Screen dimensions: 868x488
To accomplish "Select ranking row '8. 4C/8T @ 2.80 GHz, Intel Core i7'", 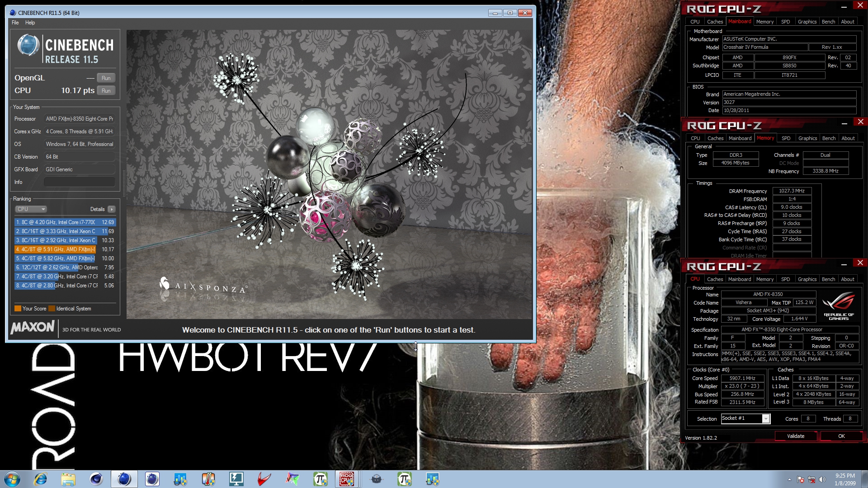I will [65, 286].
